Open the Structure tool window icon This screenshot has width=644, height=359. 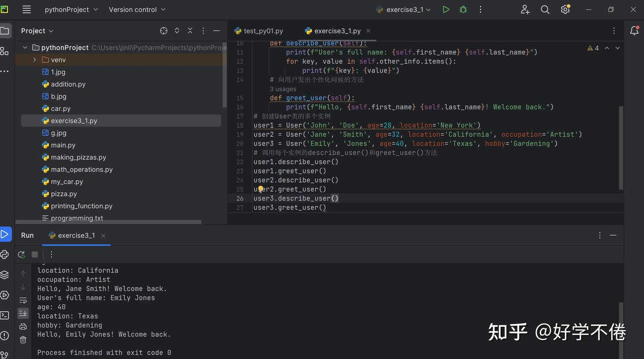tap(4, 51)
